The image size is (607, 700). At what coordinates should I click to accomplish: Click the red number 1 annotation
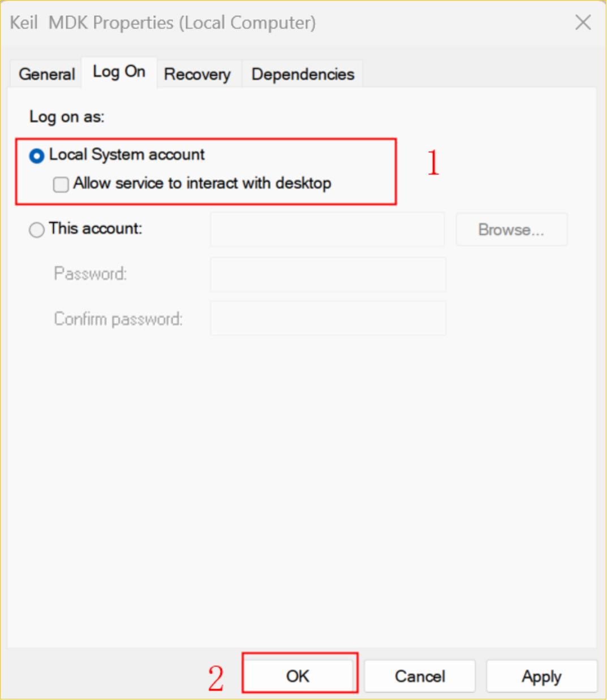coord(433,163)
